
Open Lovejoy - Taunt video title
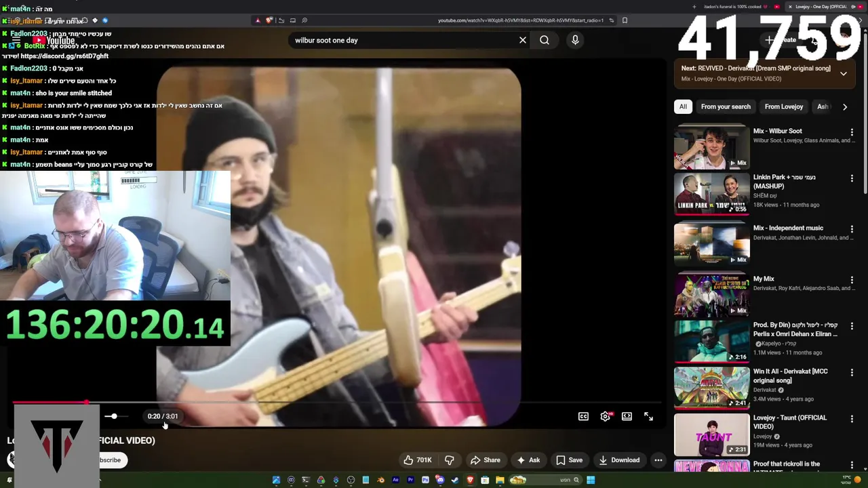click(790, 422)
